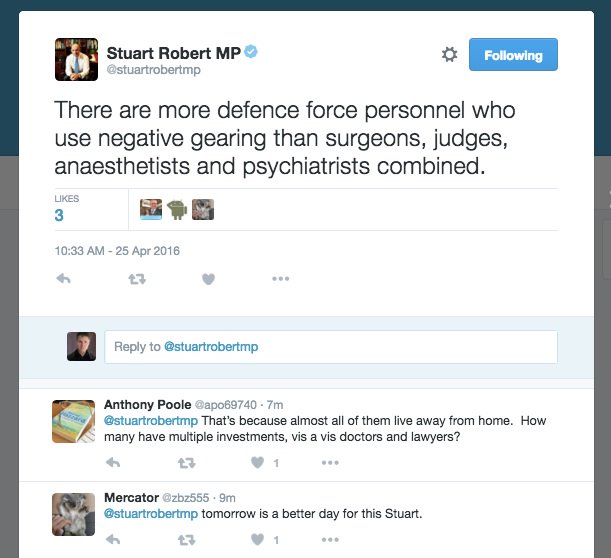
Task: Like Stuart Robert MP's main tweet
Action: [208, 279]
